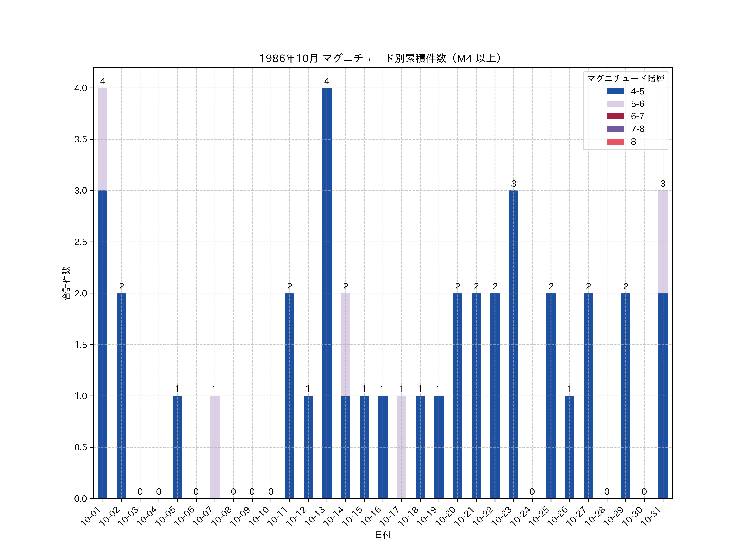Click the legend title マグニチュード階層

point(625,79)
